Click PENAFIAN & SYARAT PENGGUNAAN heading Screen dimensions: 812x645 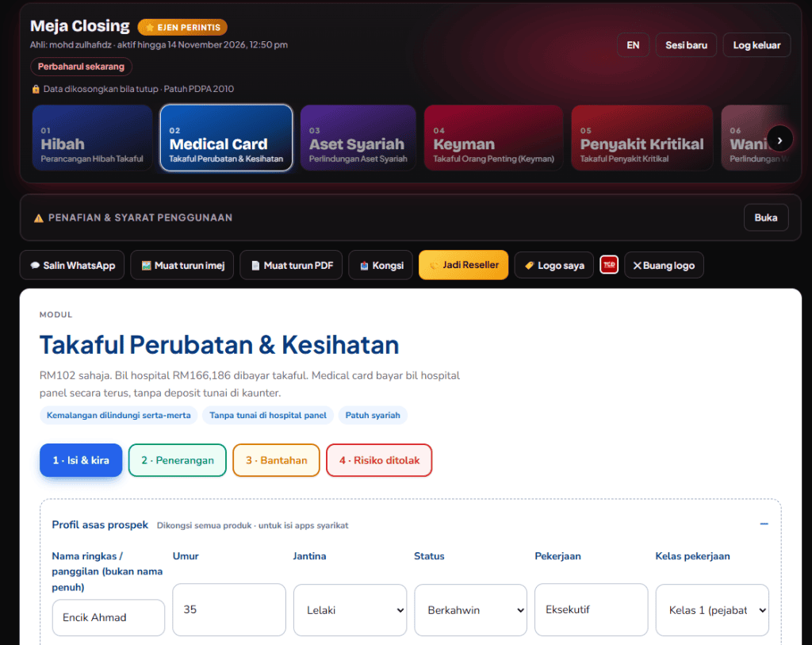(140, 217)
